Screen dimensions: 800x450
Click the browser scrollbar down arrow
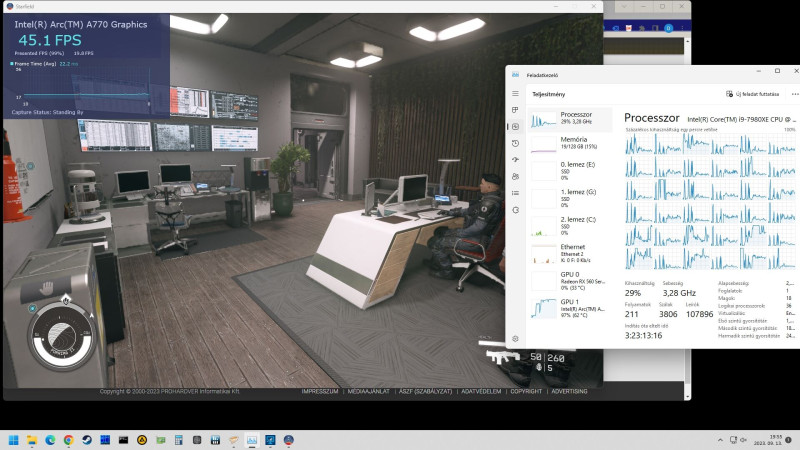point(687,396)
